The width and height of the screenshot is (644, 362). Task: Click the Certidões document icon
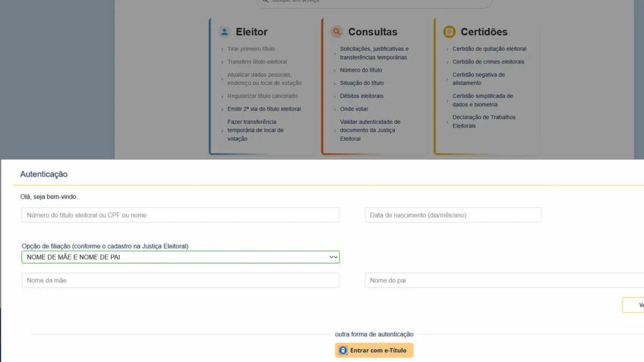point(449,31)
